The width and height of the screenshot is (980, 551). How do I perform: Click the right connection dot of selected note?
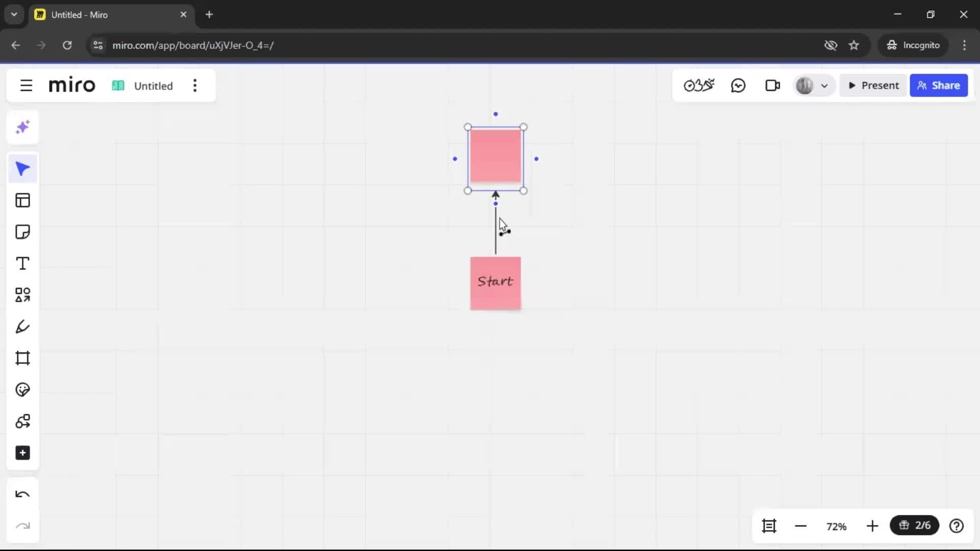click(536, 159)
